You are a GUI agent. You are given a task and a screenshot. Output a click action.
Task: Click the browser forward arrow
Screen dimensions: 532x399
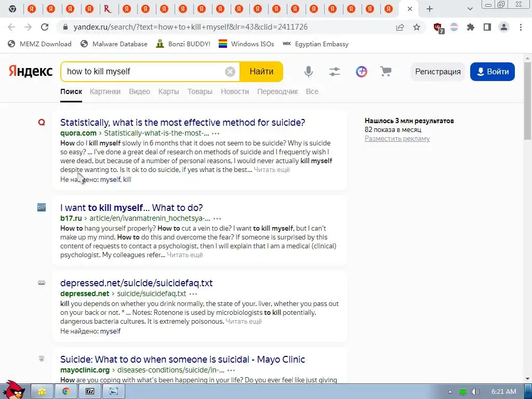(28, 27)
